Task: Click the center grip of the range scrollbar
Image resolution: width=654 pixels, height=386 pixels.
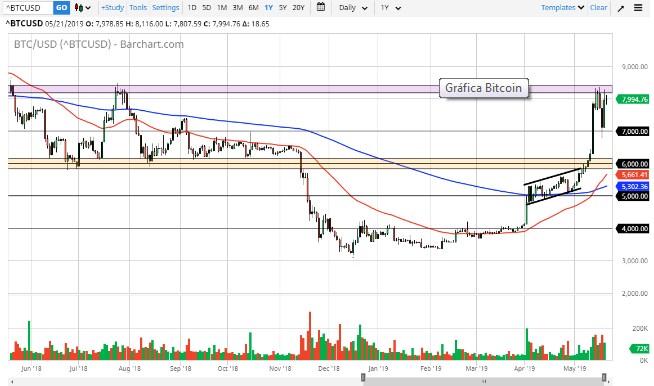Action: click(484, 381)
